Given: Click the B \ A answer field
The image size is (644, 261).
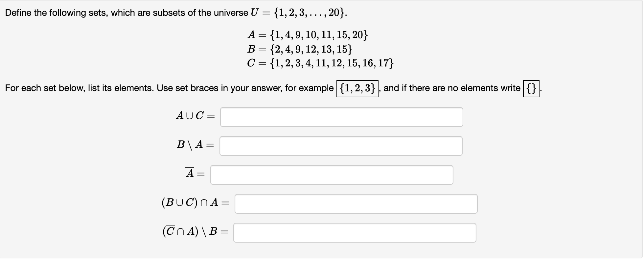Looking at the screenshot, I should [341, 146].
